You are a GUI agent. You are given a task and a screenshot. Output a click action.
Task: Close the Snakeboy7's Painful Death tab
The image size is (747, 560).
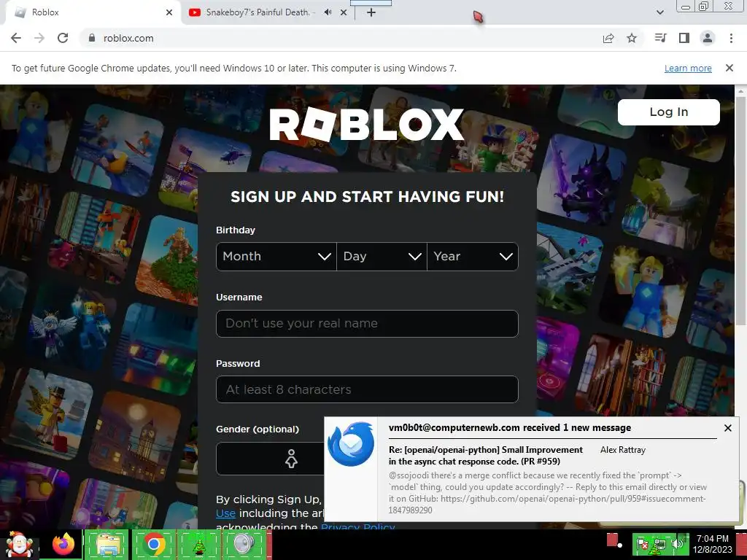click(344, 12)
